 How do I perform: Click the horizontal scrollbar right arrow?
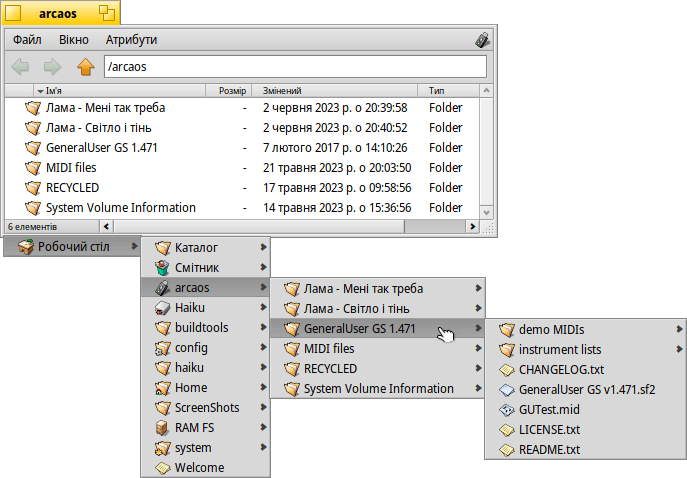(472, 227)
